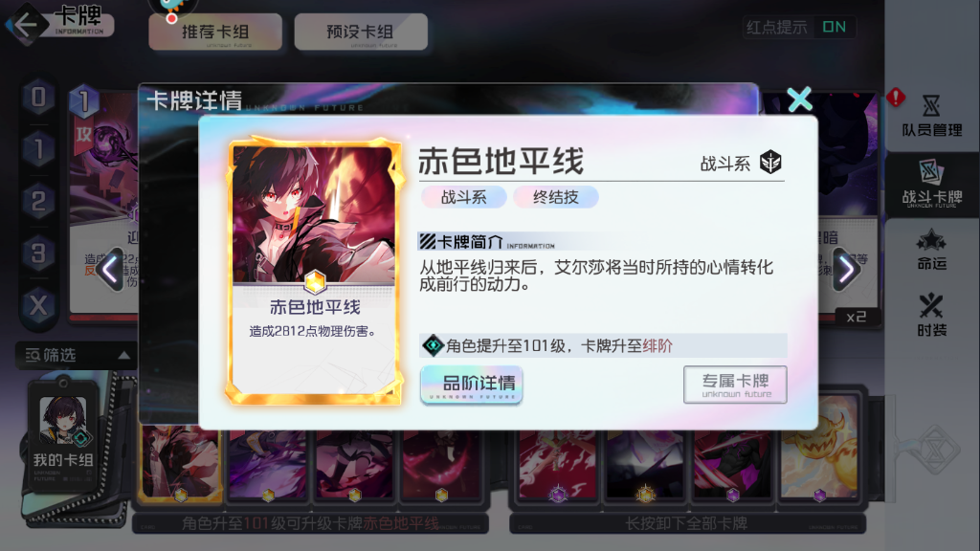Expand 筛选 using its up arrow
This screenshot has height=551, width=980.
(123, 356)
